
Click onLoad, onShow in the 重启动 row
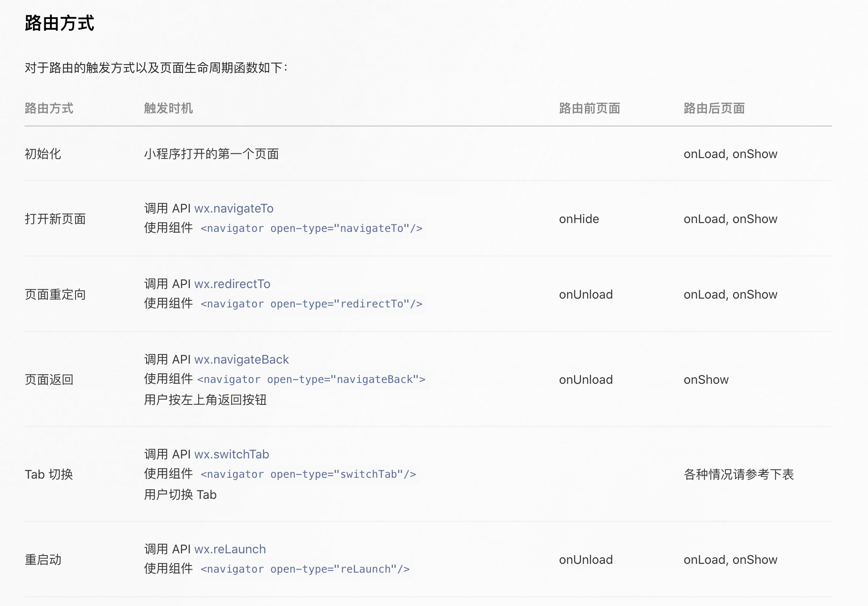tap(731, 560)
